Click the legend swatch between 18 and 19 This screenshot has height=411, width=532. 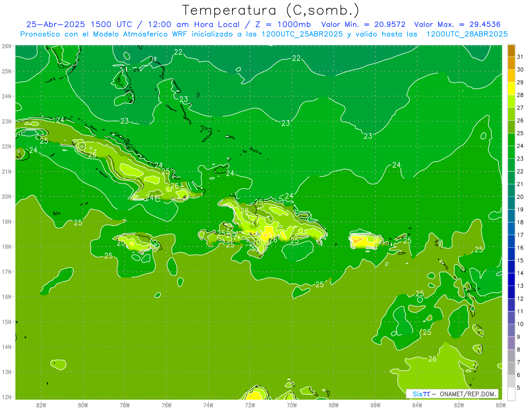click(512, 215)
